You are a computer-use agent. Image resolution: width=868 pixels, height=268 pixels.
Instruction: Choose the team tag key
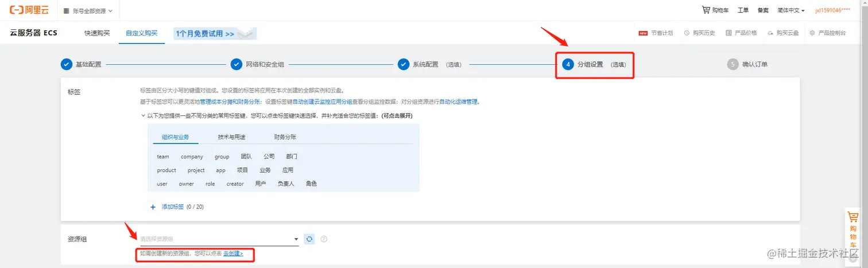(x=163, y=157)
